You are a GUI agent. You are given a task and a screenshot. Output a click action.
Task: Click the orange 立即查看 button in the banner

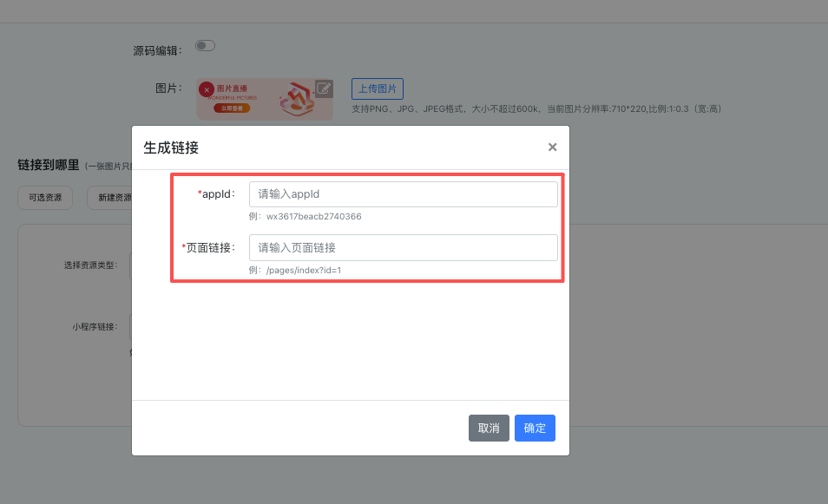click(226, 108)
